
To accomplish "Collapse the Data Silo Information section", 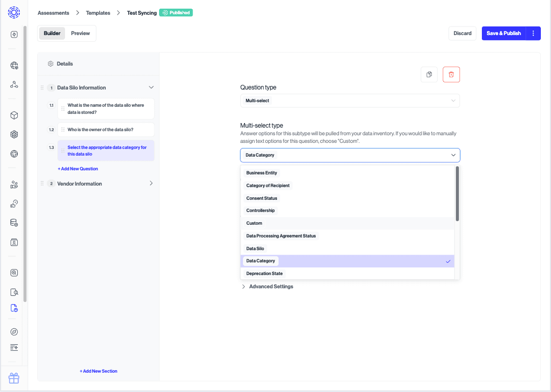I will coord(151,87).
